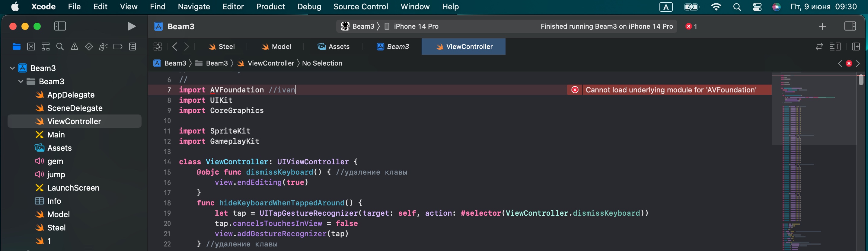Open the Source Control navigator icon
This screenshot has height=251, width=868.
(x=31, y=47)
